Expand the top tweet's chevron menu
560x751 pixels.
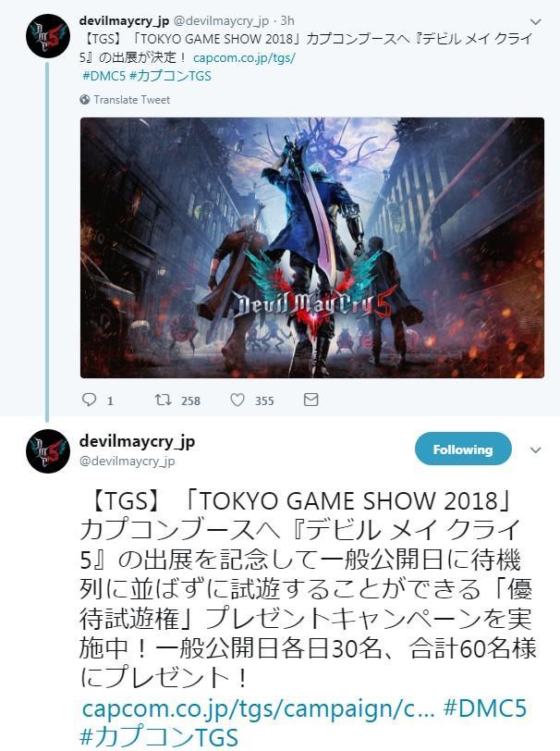(x=536, y=21)
